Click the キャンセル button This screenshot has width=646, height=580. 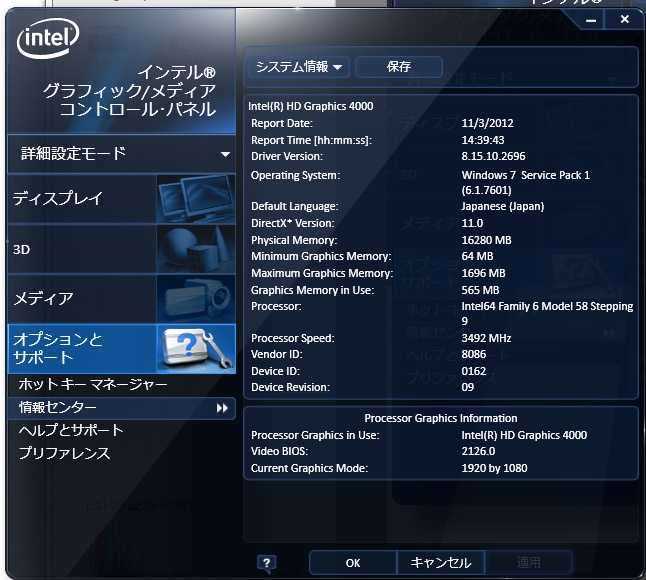coord(440,563)
